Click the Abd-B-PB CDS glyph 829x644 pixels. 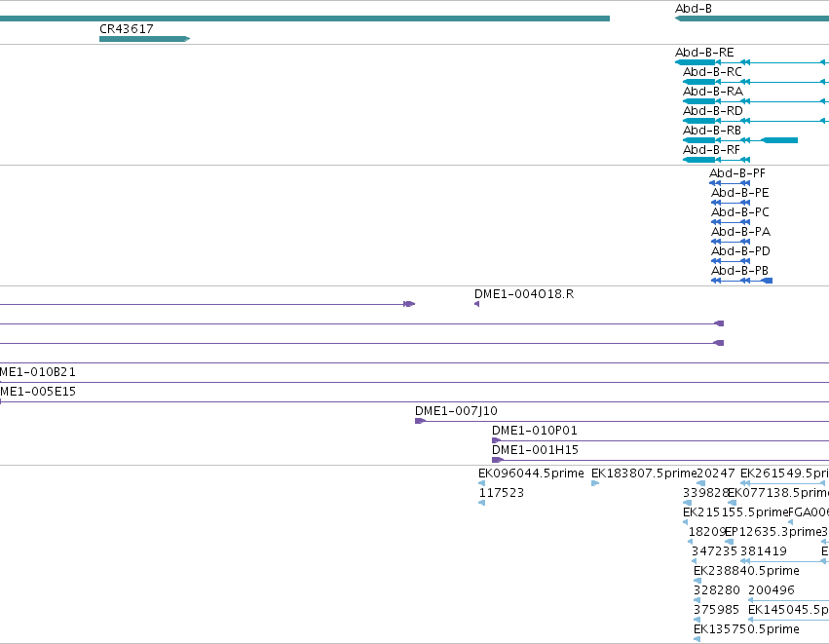click(x=741, y=281)
